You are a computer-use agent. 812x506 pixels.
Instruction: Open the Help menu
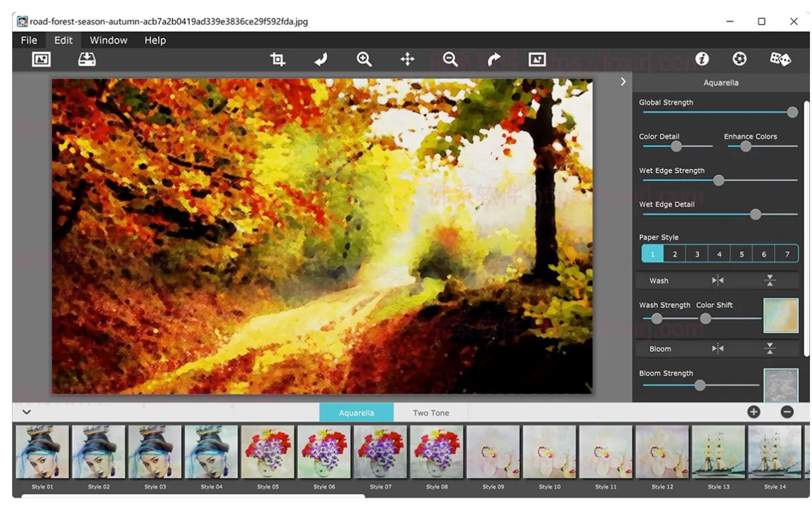(x=155, y=40)
